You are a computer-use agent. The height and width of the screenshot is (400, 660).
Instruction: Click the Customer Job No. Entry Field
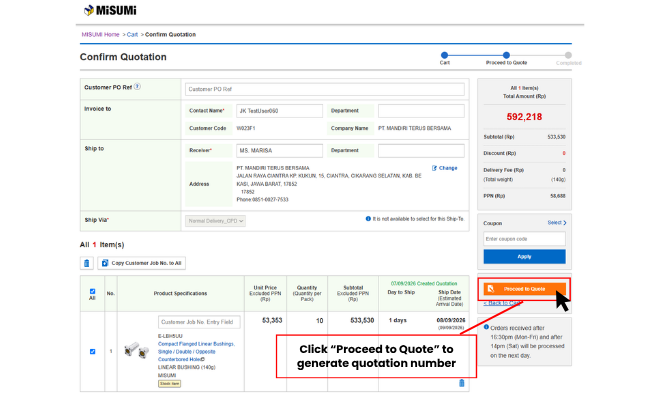click(199, 322)
